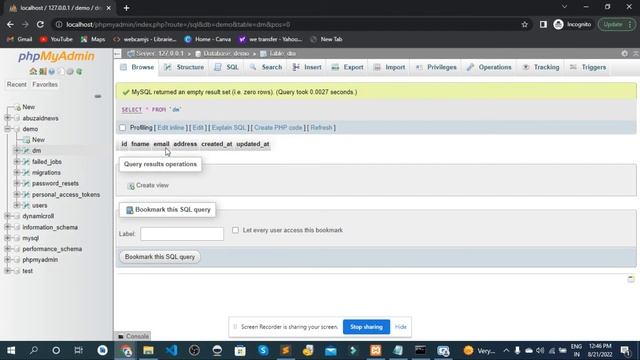Open the Privileges tab
The width and height of the screenshot is (640, 360).
pos(436,67)
